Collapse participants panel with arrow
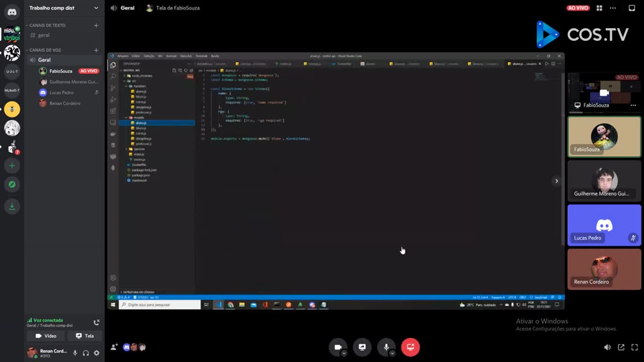This screenshot has height=362, width=644. point(556,181)
